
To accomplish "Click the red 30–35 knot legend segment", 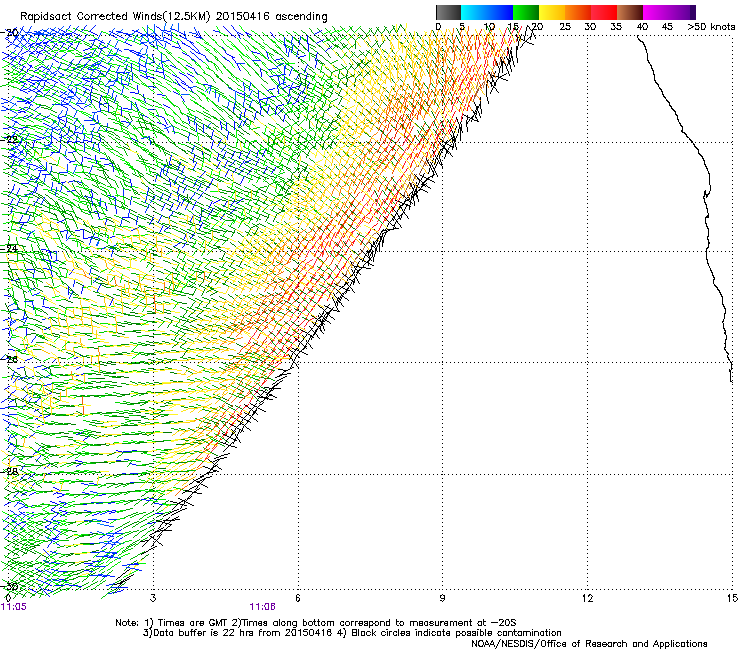I will point(604,12).
